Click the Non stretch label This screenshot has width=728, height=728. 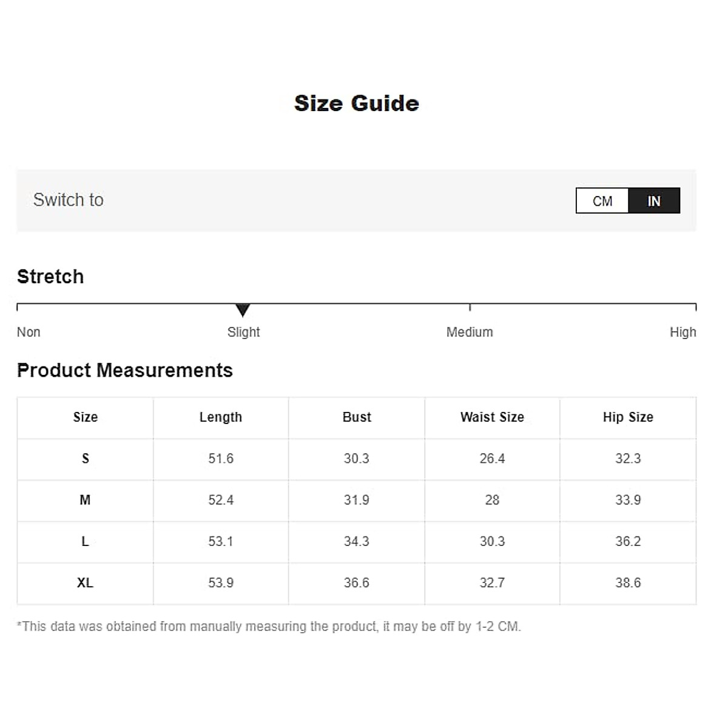pos(29,332)
